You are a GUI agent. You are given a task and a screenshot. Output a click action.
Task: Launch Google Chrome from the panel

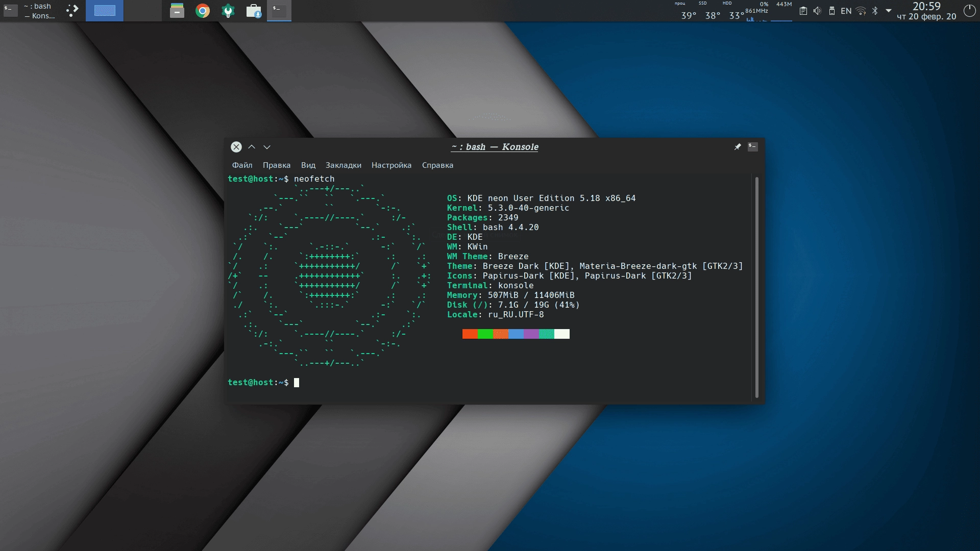203,11
